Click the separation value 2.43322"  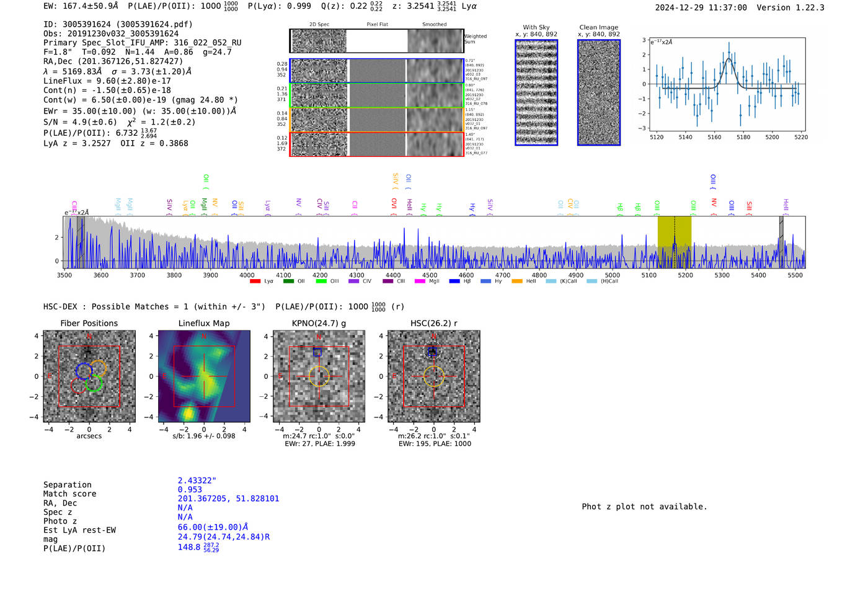tap(197, 481)
